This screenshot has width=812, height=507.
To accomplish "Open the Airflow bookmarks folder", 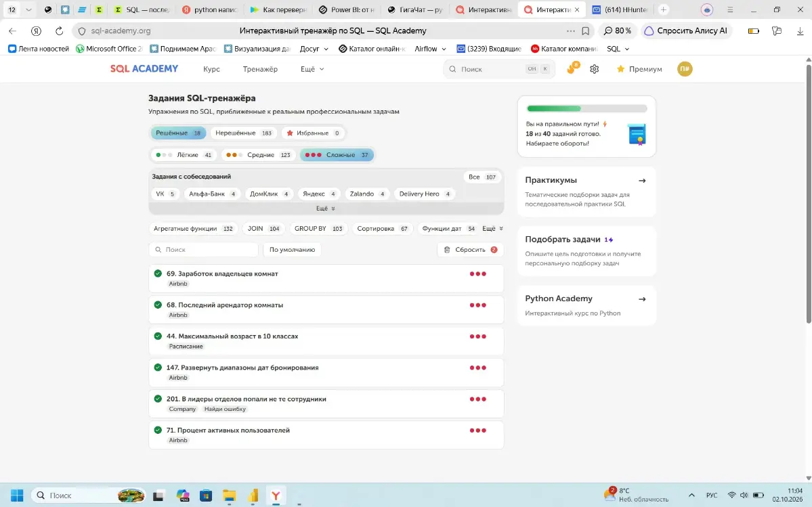I will tap(430, 49).
